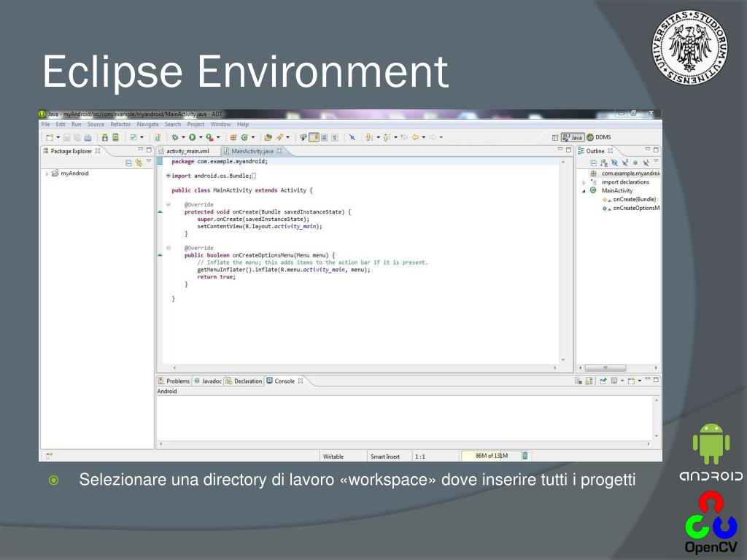Viewport: 747px width, 560px height.
Task: Open the Run button dropdown arrow
Action: click(201, 138)
